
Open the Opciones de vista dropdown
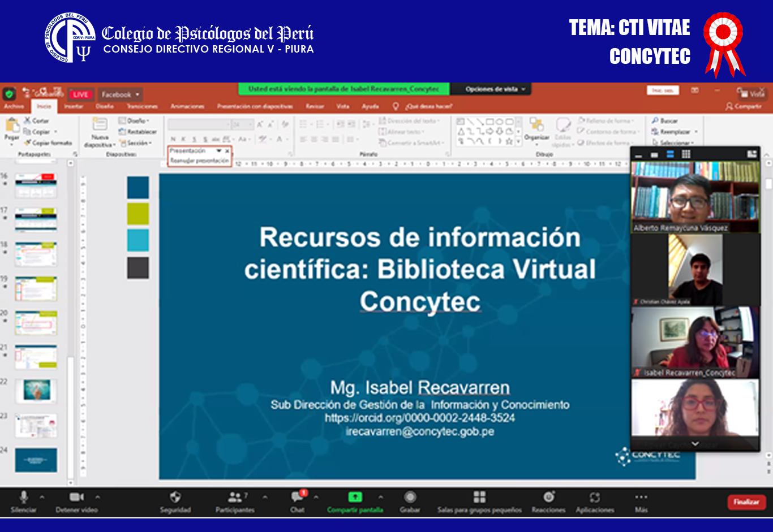[495, 89]
